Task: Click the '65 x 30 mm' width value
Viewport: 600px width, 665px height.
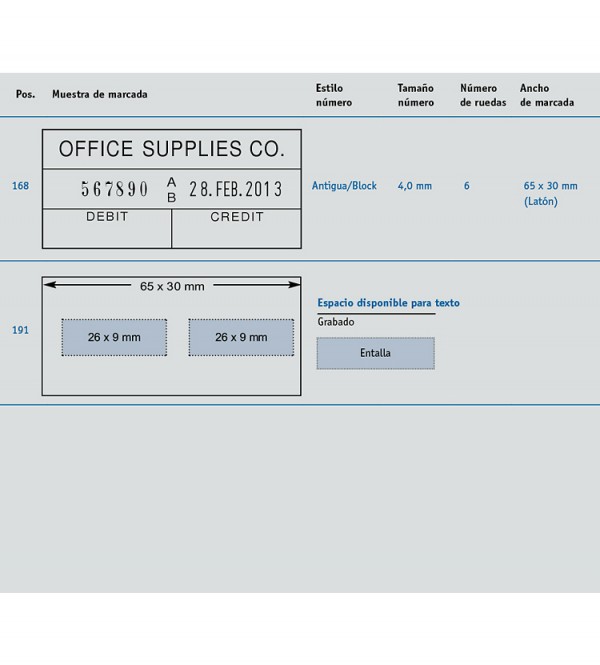Action: tap(550, 186)
